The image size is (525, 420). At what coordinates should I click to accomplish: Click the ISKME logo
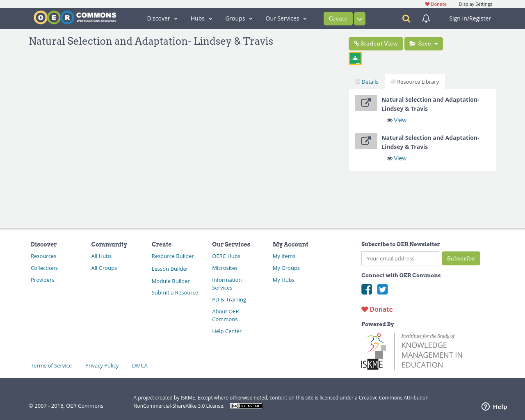coord(412,352)
